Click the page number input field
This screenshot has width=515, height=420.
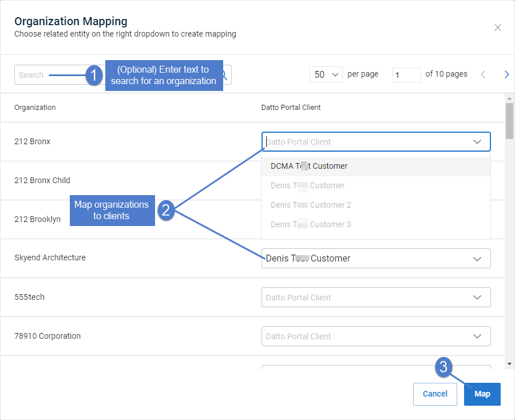407,75
